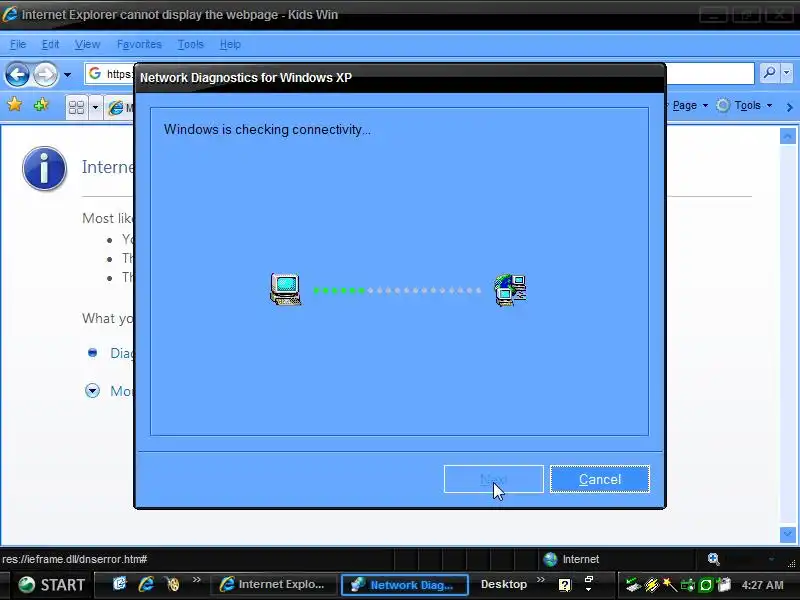Launch Internet Explorer from quick launch
The image size is (800, 600).
pos(146,584)
